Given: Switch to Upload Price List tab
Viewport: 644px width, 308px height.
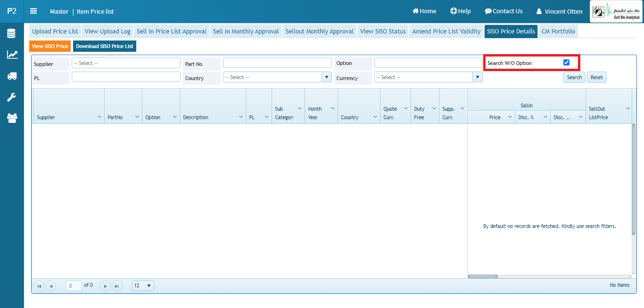Looking at the screenshot, I should click(x=55, y=31).
